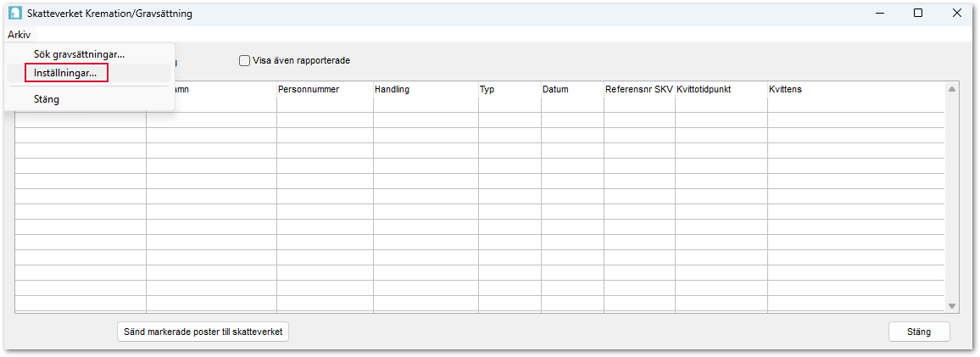Screen dimensions: 980x357
Task: Maximize the Skatteverket window
Action: (918, 13)
